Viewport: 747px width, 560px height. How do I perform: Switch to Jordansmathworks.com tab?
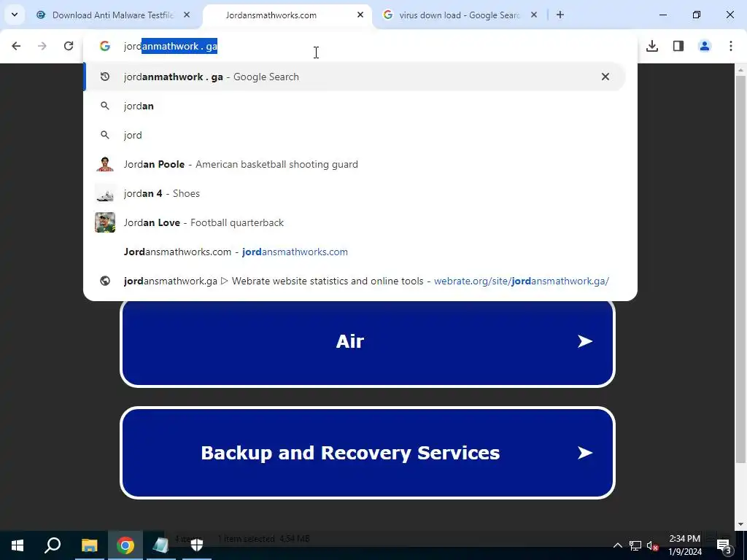coord(287,15)
